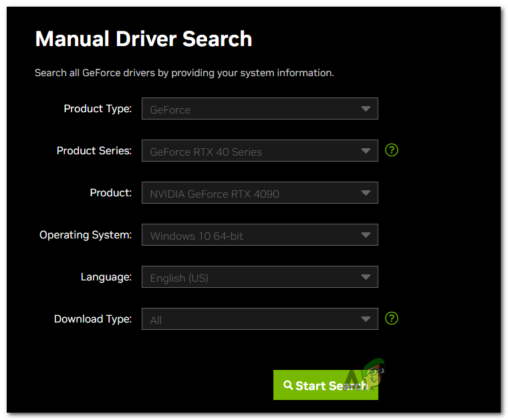The height and width of the screenshot is (420, 508).
Task: Click the 'Product Type:' label
Action: point(98,109)
